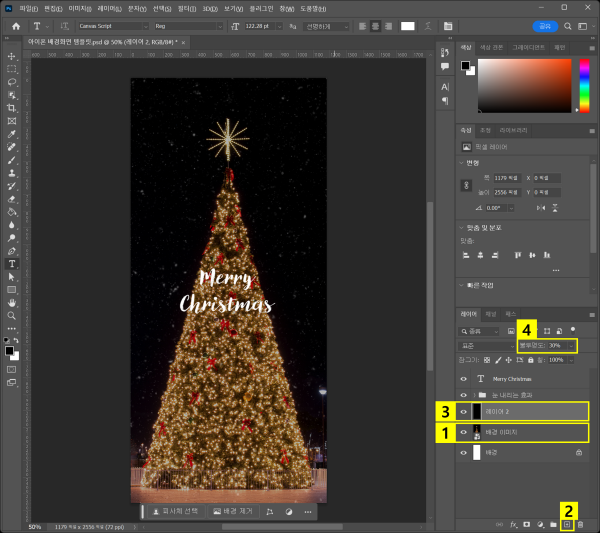Click the delete layer trash icon
The width and height of the screenshot is (600, 533).
(580, 524)
